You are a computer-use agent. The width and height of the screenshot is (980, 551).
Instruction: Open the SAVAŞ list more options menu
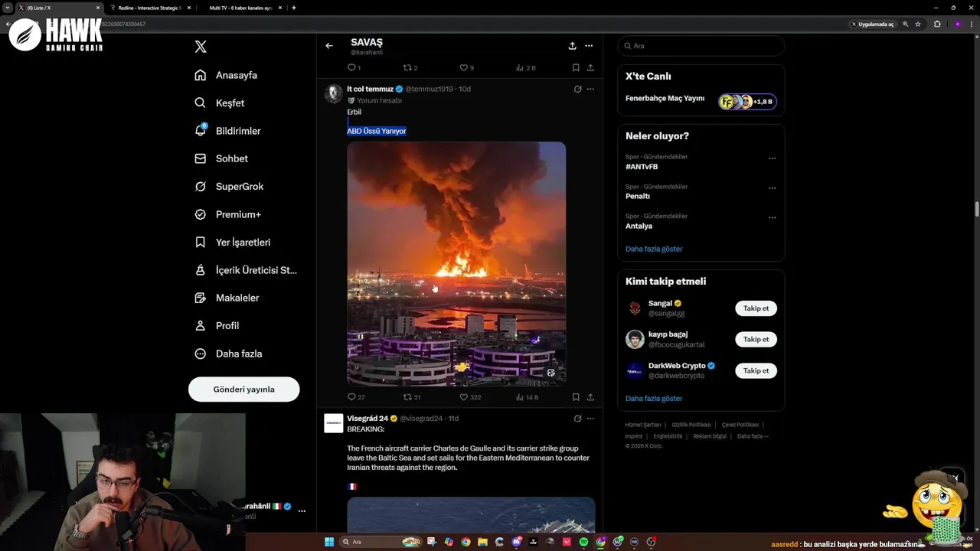point(589,46)
